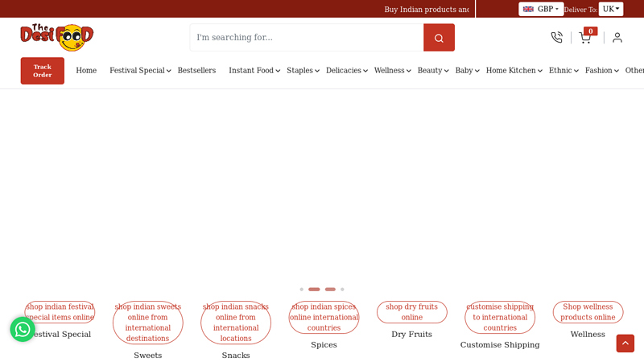This screenshot has width=644, height=362.
Task: Open the Sweets category image
Action: pos(148,323)
